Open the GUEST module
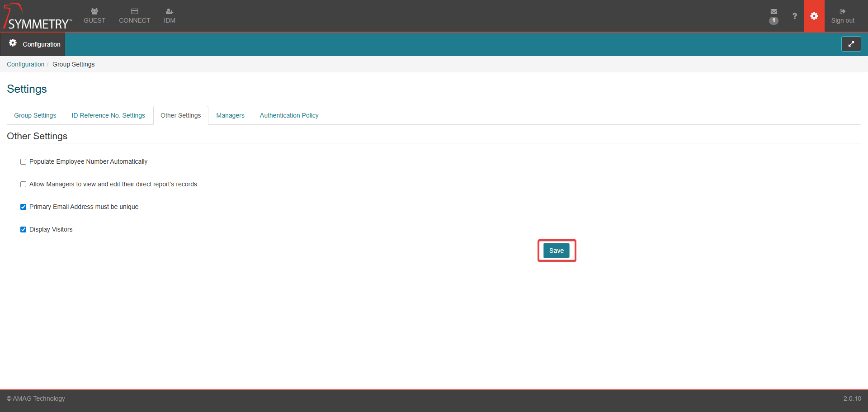868x412 pixels. tap(94, 16)
